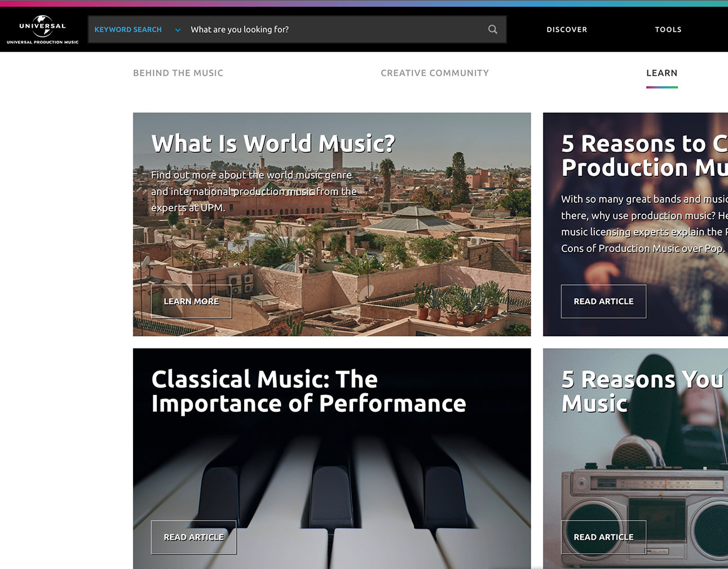Click the '5 Reasons to C... Production Mu...' heading
Screen dimensions: 728x569
[x=645, y=156]
